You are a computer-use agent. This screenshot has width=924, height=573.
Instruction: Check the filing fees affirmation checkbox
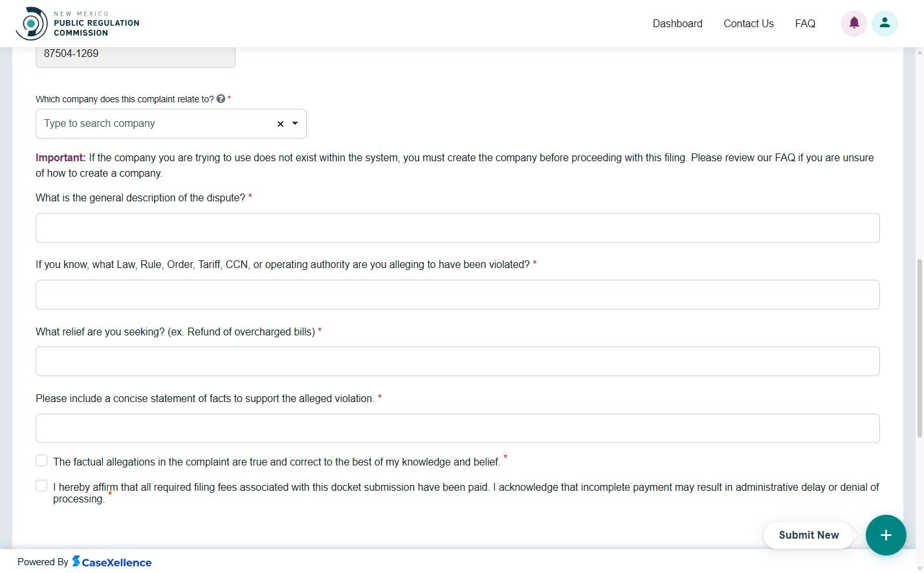tap(41, 485)
